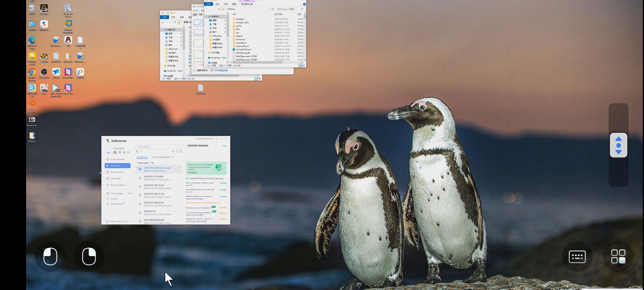Tap the scroll up arrow on overlay
The width and height of the screenshot is (644, 290).
click(x=619, y=139)
